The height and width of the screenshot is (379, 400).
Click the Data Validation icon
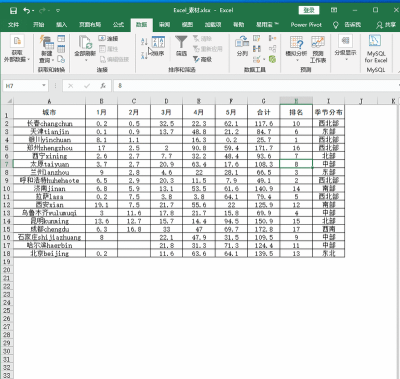tap(256, 60)
